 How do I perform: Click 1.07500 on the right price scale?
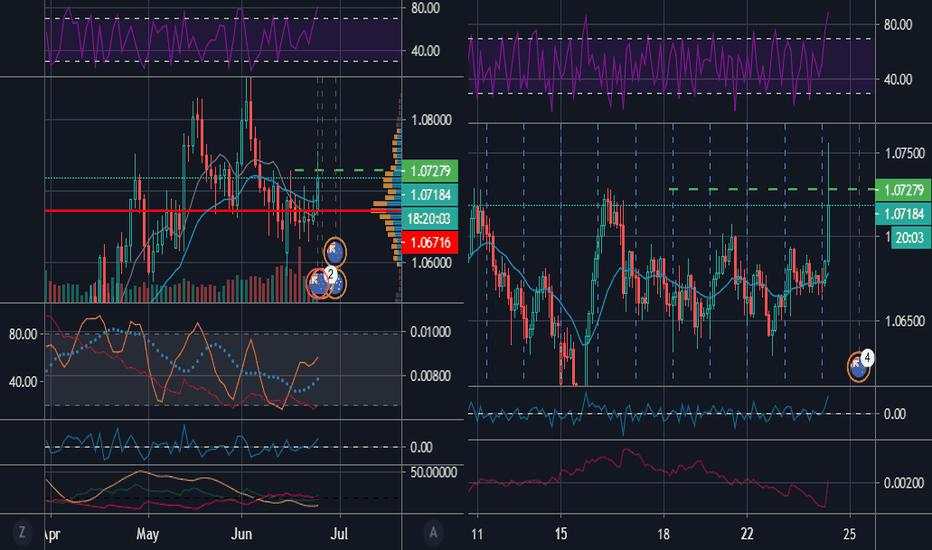[x=905, y=154]
